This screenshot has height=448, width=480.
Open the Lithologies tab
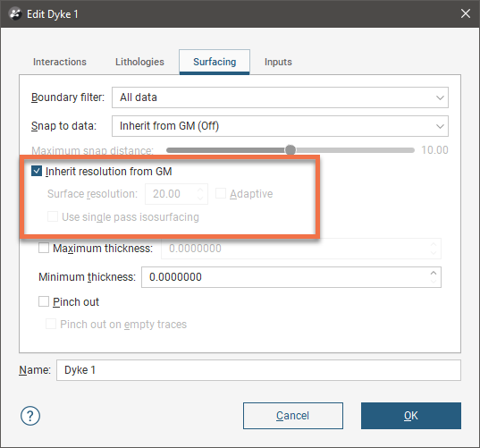point(139,62)
